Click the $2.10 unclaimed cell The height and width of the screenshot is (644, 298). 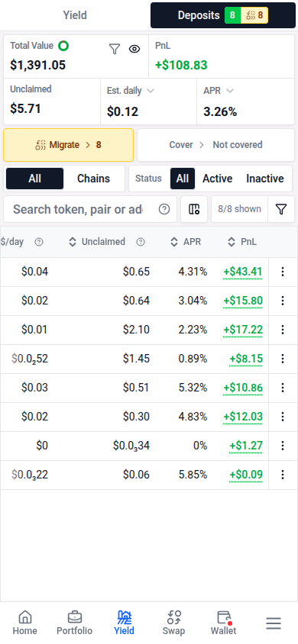pos(136,330)
